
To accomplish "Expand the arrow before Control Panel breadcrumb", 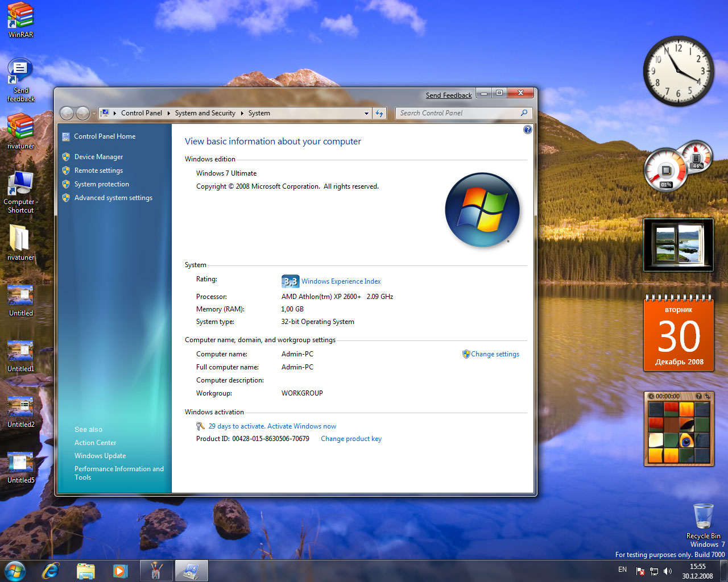I will coord(115,113).
